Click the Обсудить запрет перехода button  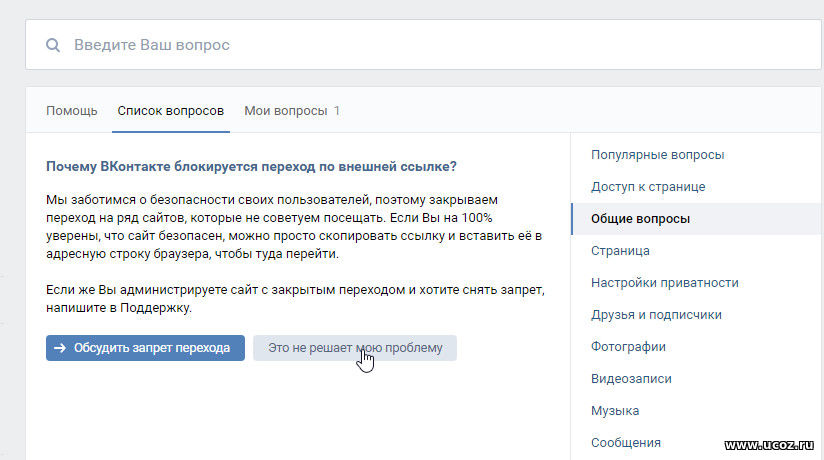(x=145, y=348)
